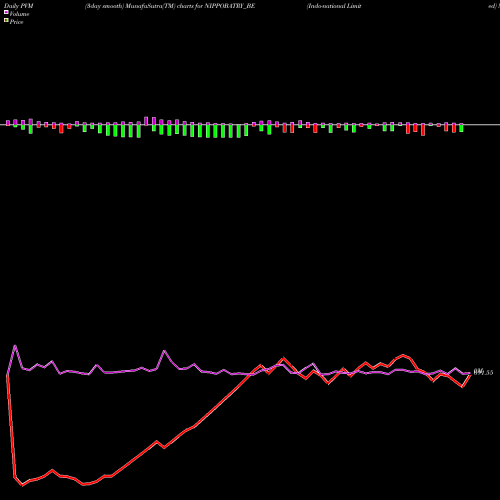
Task: Click the end value label near the line endpoints
Action: 483,372
